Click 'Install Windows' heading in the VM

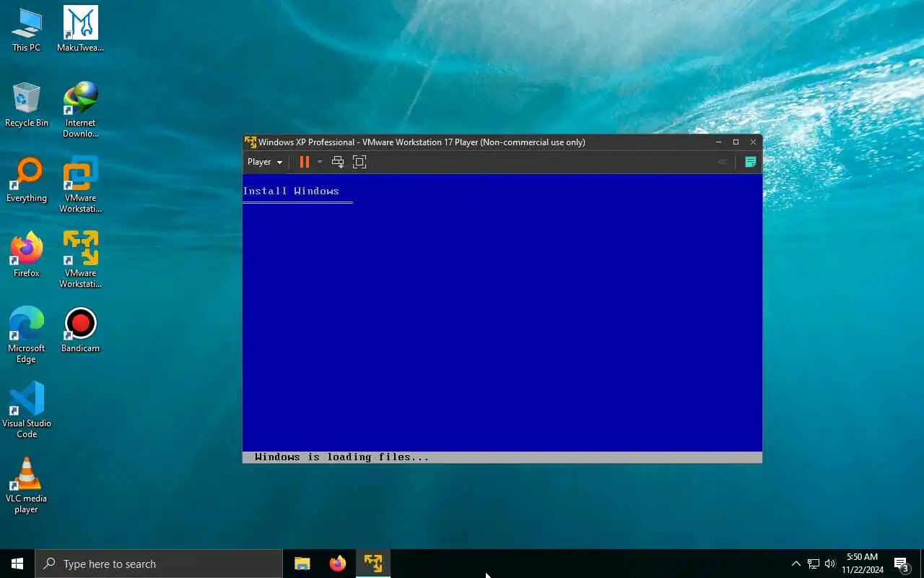[x=291, y=191]
